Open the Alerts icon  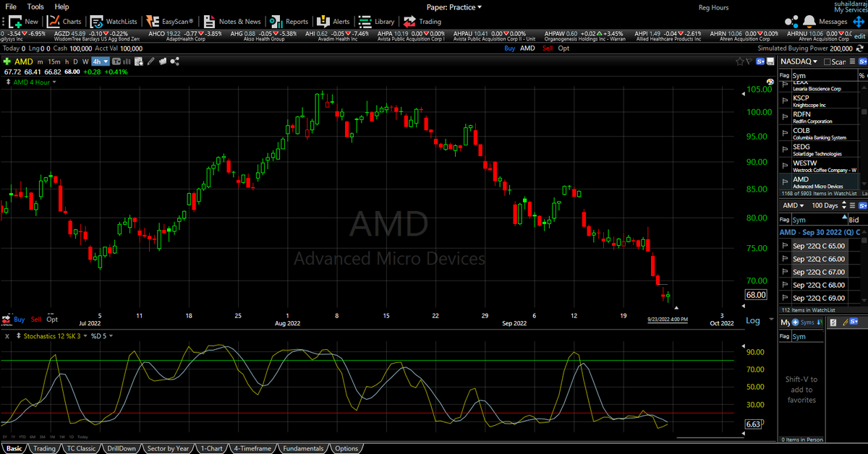point(323,22)
